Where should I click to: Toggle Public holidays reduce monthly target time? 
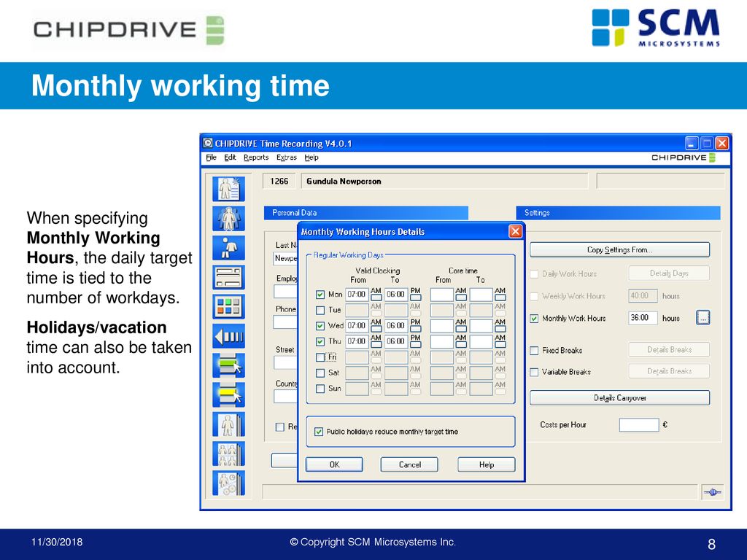coord(319,432)
